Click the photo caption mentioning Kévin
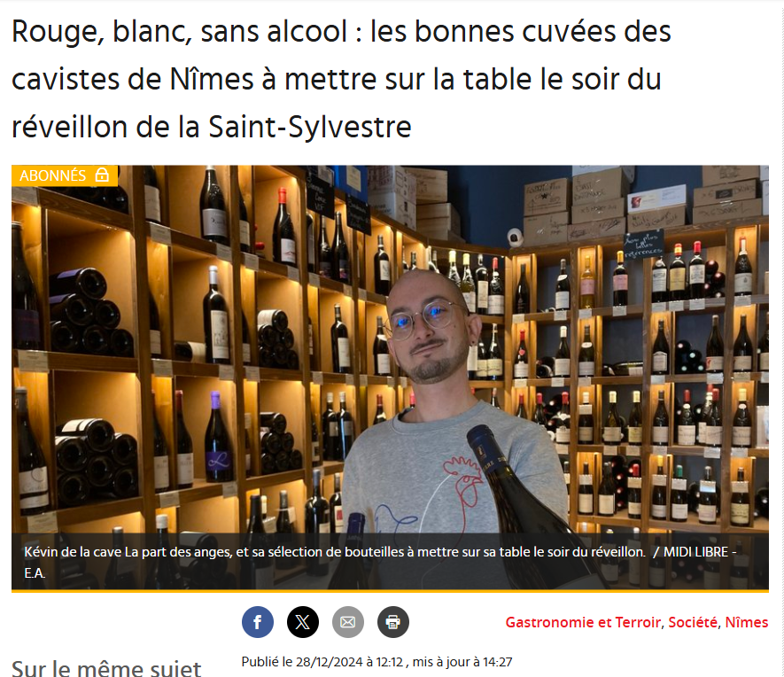Image resolution: width=784 pixels, height=677 pixels. (x=335, y=552)
